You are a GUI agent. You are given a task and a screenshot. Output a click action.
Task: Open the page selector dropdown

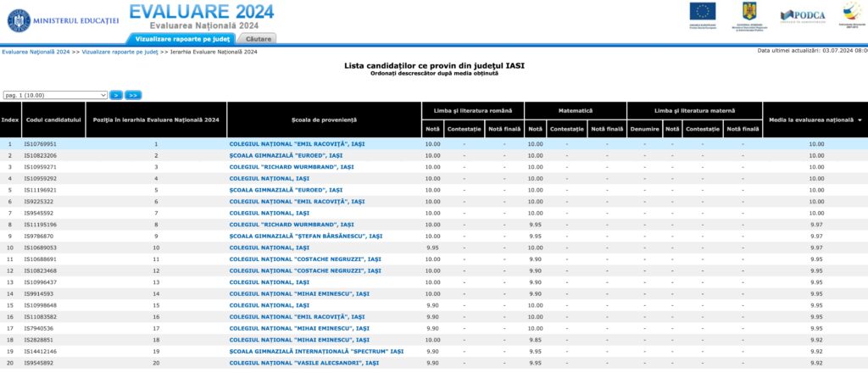(55, 96)
